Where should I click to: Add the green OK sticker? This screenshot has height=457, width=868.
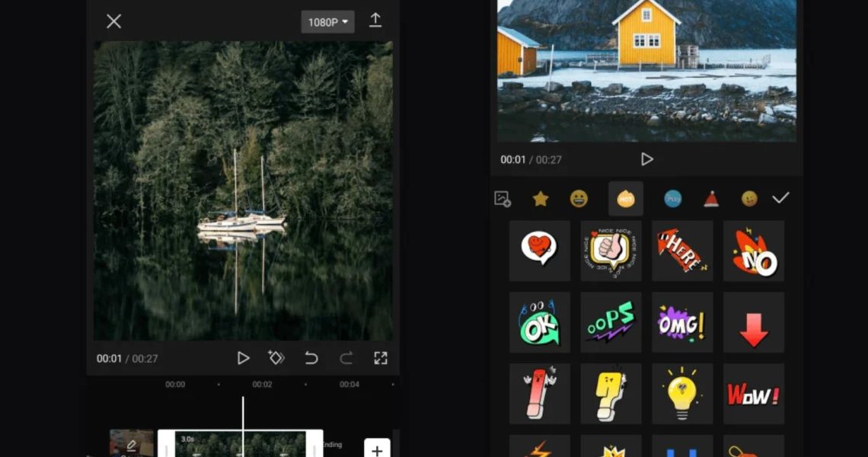click(540, 322)
